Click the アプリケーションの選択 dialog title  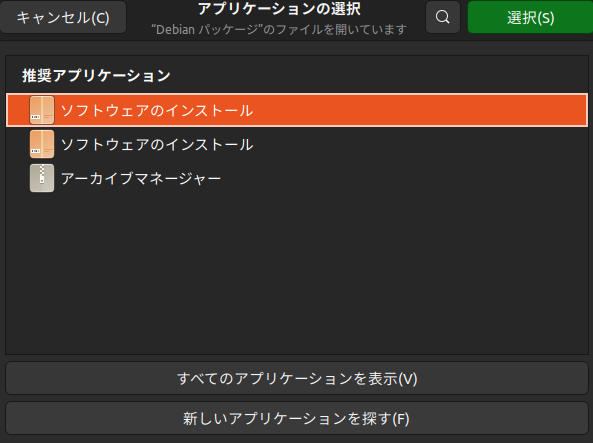279,9
